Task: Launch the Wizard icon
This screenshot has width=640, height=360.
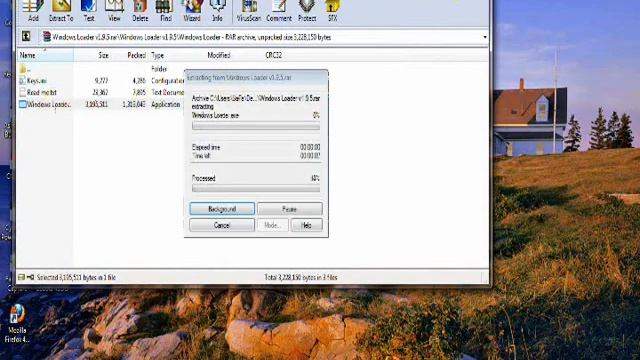Action: pyautogui.click(x=192, y=11)
